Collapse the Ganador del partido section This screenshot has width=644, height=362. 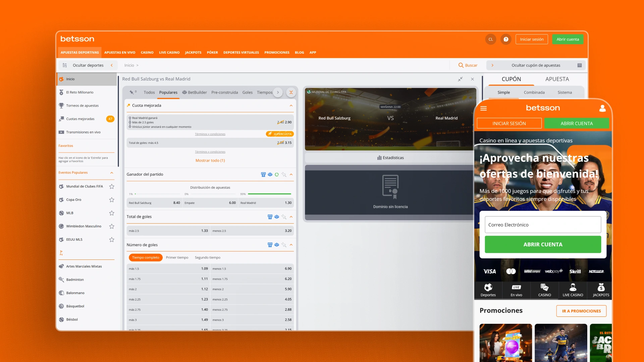pos(291,175)
